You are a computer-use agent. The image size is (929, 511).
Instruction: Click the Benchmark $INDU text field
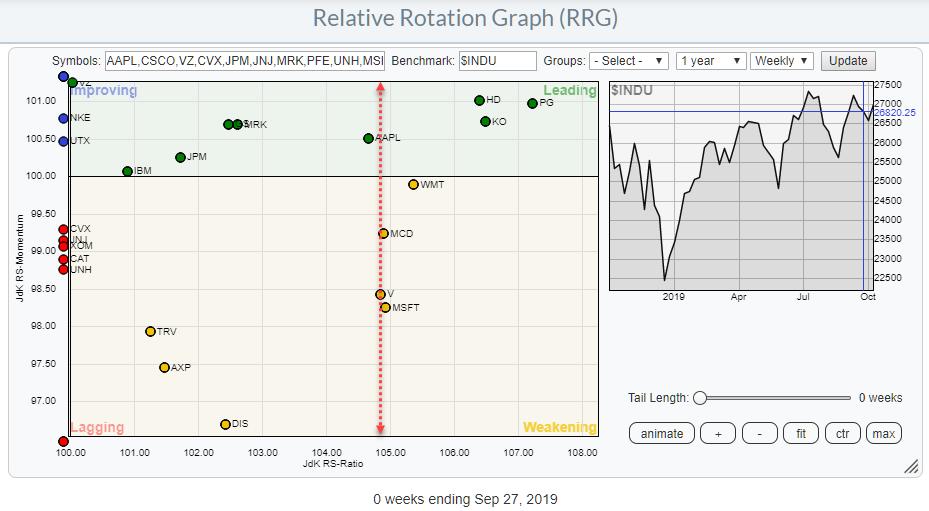tap(497, 61)
